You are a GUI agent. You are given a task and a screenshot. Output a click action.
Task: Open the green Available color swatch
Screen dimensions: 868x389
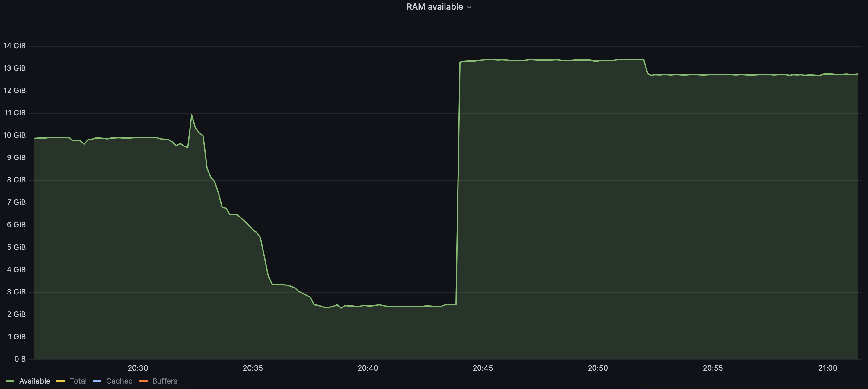[11, 381]
